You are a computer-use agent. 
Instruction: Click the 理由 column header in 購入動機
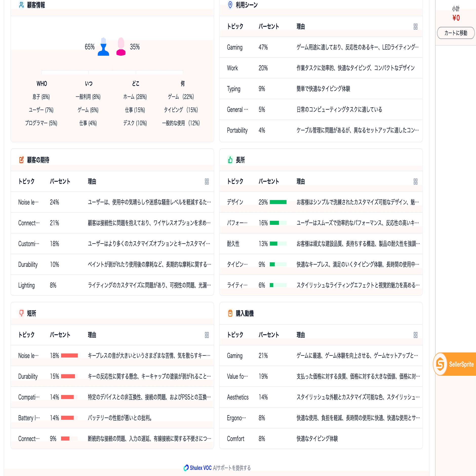click(x=301, y=335)
